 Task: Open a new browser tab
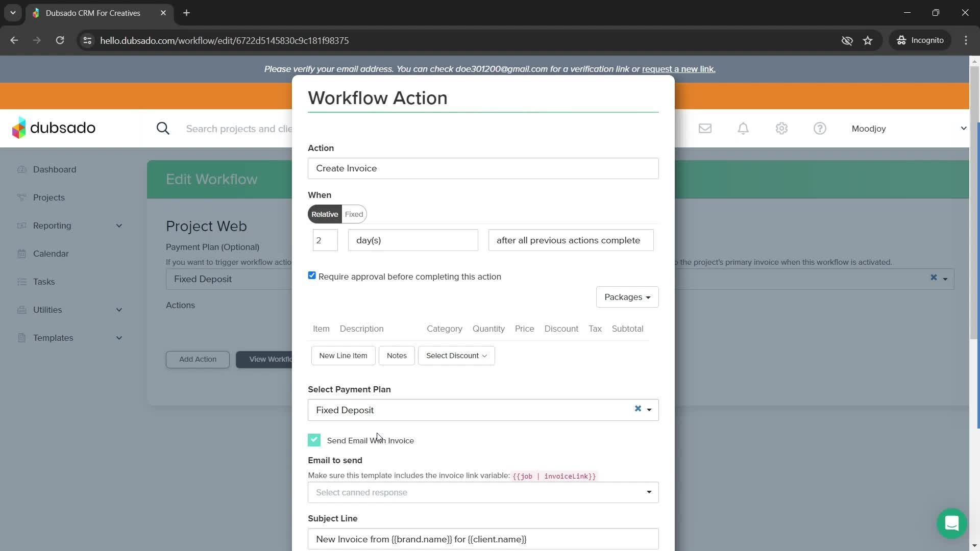pyautogui.click(x=186, y=13)
